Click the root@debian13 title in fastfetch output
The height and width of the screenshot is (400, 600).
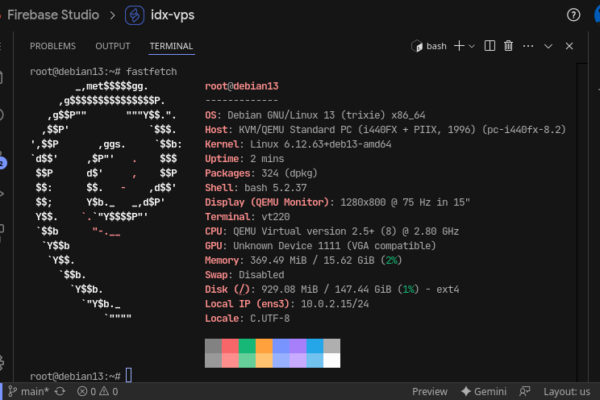coord(242,86)
